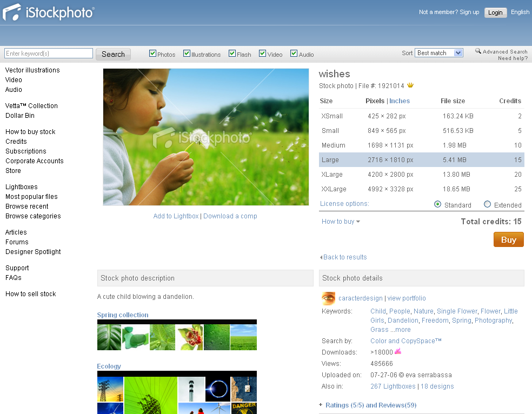532x414 pixels.
Task: Click the Add to Lightbox link
Action: click(x=176, y=216)
